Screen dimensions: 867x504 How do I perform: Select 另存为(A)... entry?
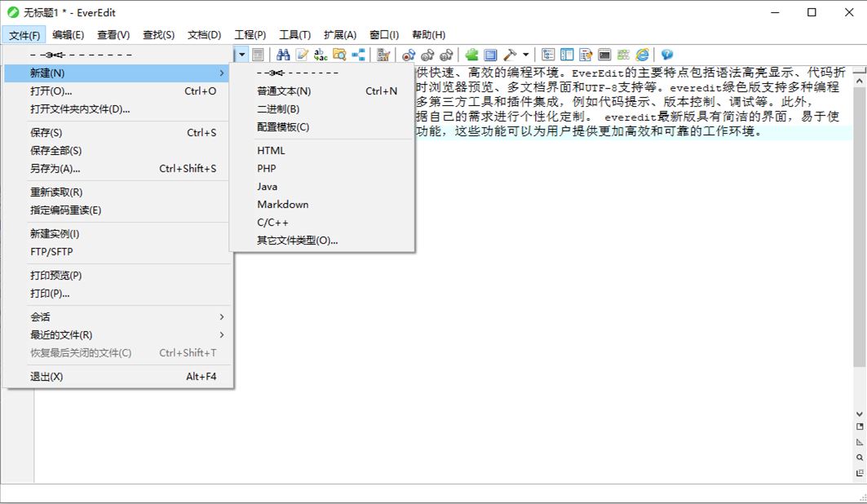point(117,169)
